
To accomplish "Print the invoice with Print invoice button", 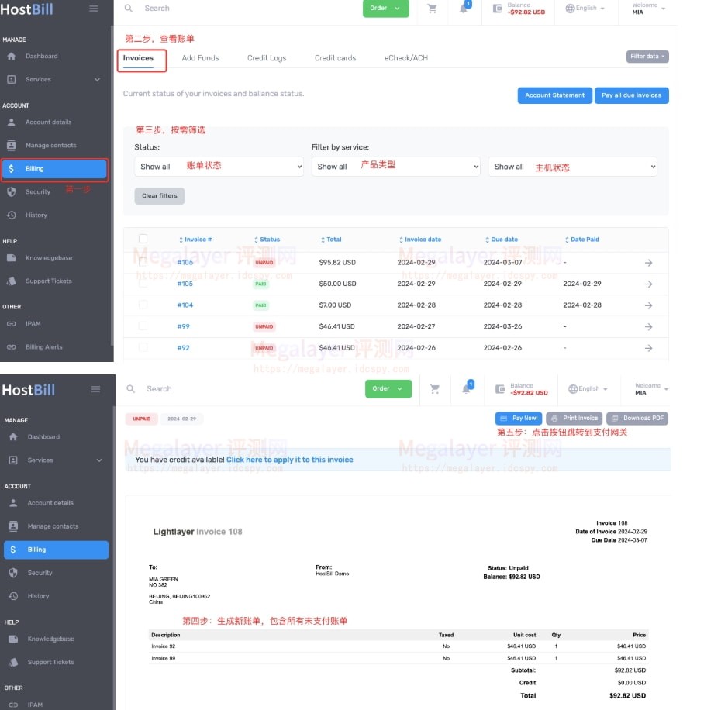I will coord(574,419).
